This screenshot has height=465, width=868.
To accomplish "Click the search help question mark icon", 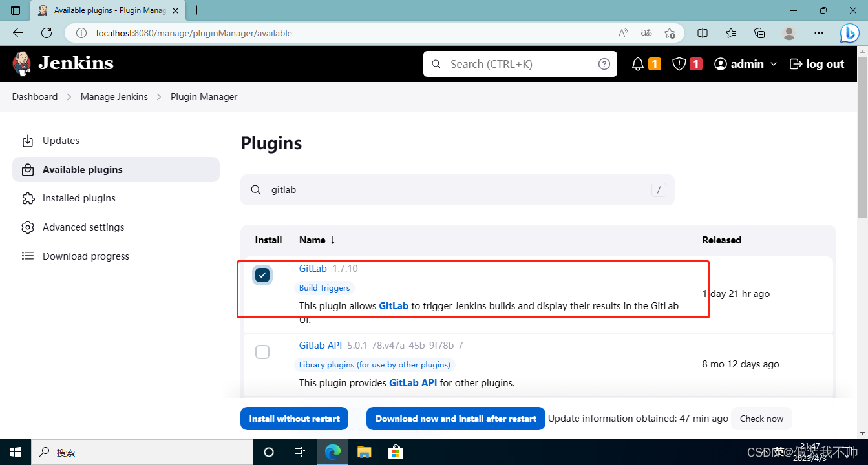I will pyautogui.click(x=604, y=64).
